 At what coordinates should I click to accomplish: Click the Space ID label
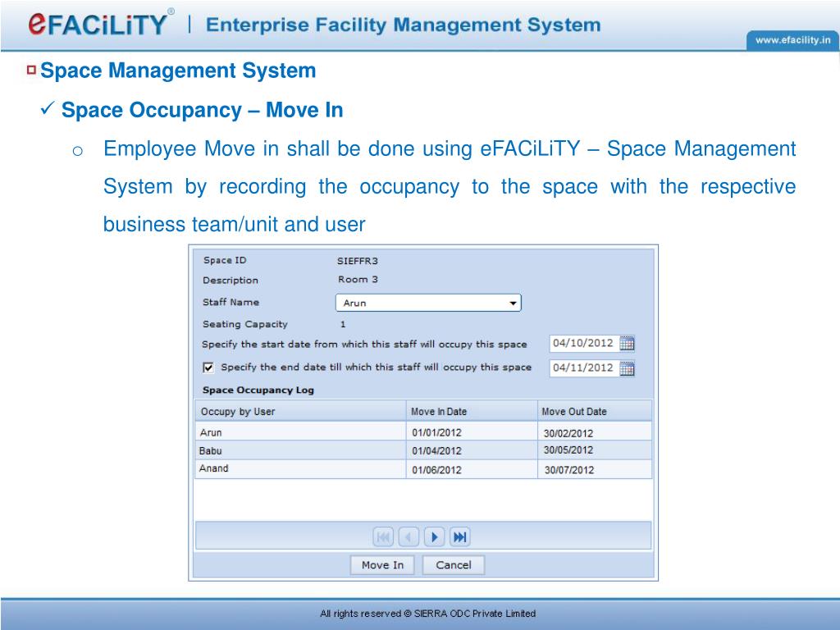(225, 260)
